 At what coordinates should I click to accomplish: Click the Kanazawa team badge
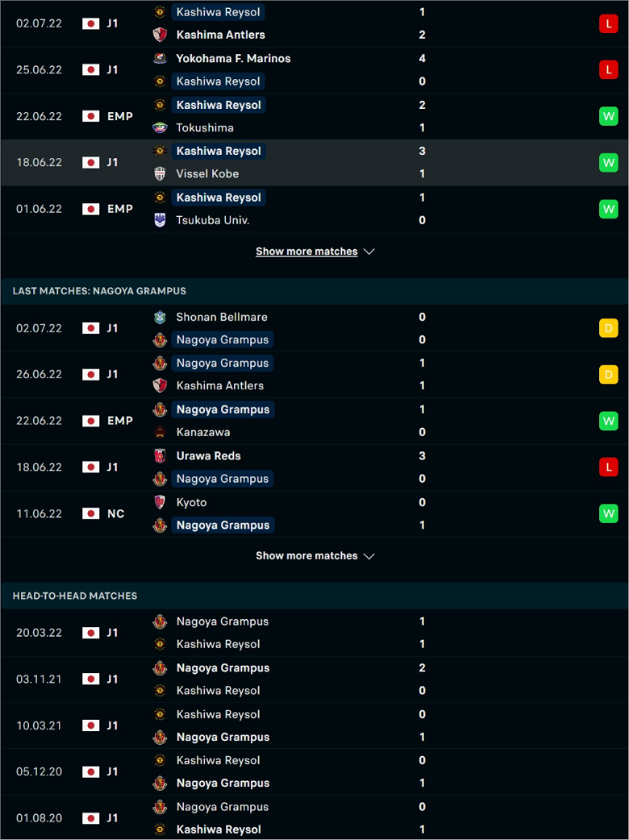tap(160, 432)
